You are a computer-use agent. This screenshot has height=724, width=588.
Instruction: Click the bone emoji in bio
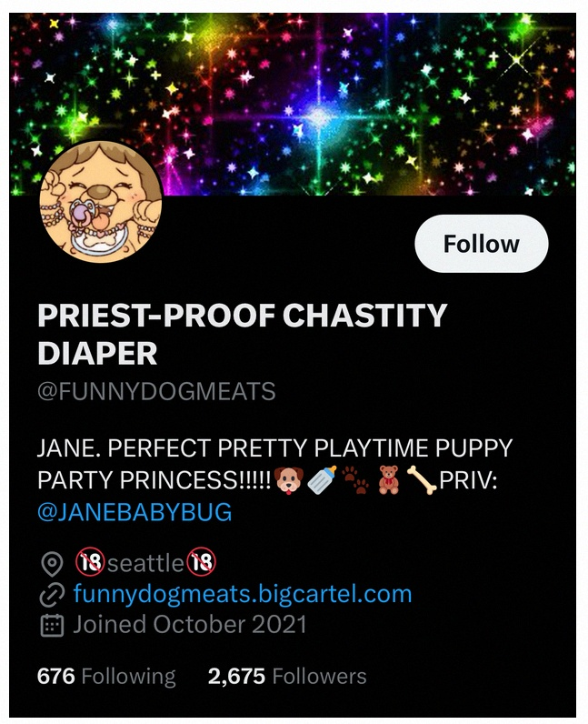coord(422,480)
